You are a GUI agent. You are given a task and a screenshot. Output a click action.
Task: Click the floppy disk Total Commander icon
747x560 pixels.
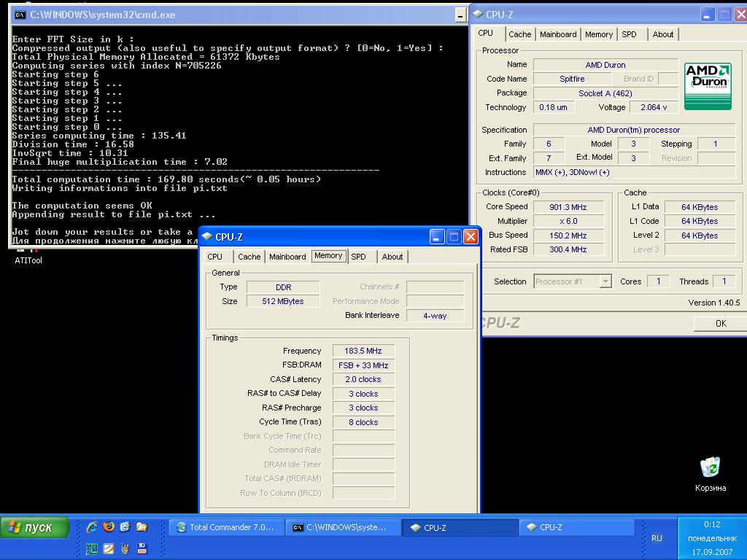coord(142,548)
